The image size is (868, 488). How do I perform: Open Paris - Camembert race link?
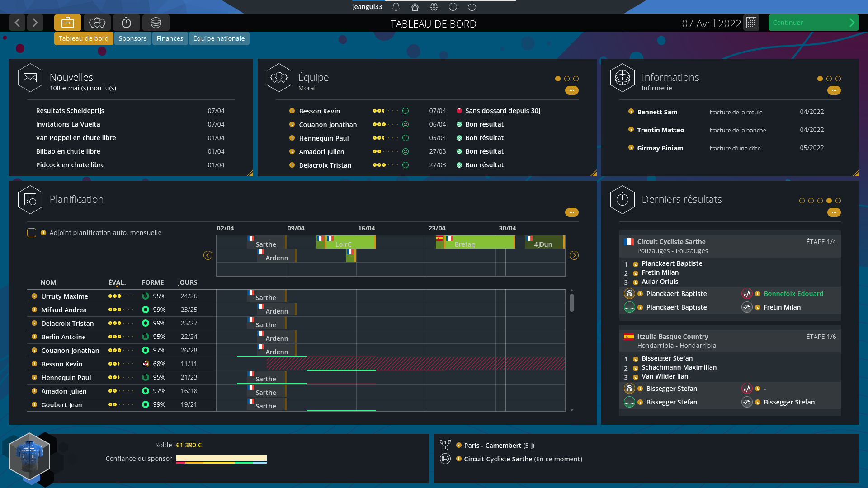click(493, 446)
